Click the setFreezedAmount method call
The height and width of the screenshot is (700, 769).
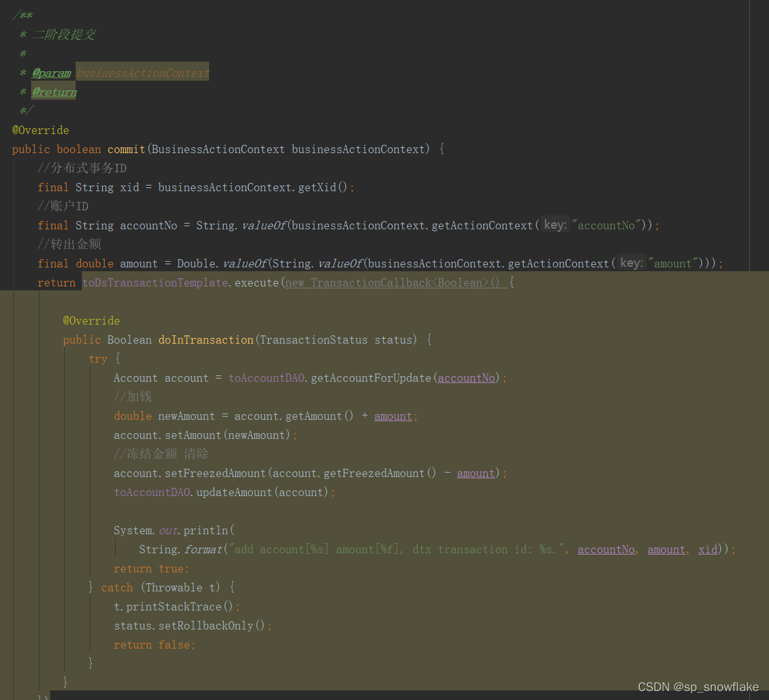click(215, 473)
